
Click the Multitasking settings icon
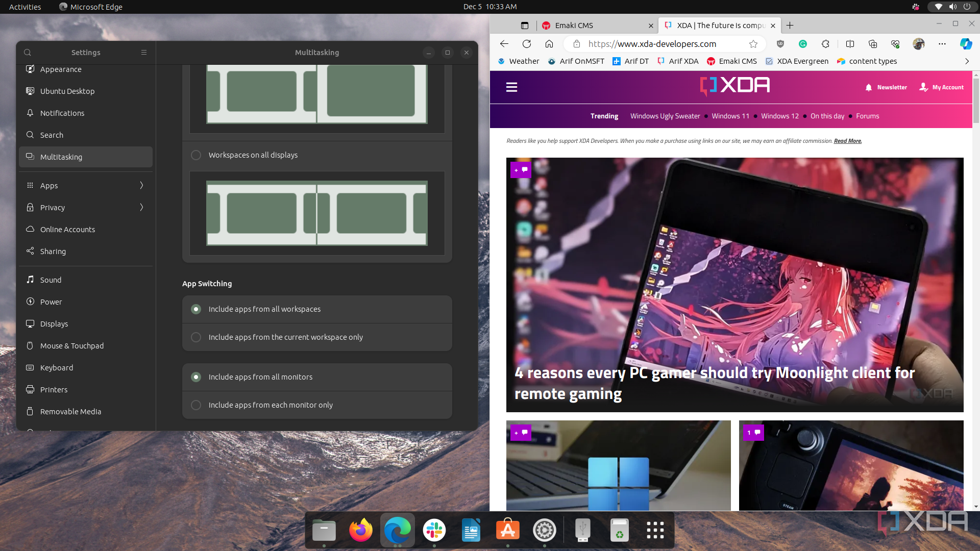tap(30, 157)
